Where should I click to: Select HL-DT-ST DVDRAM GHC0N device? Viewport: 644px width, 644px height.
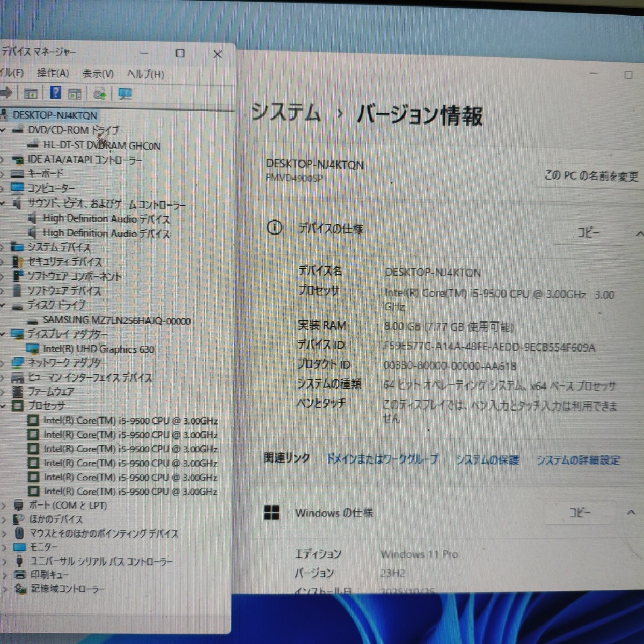[x=101, y=145]
